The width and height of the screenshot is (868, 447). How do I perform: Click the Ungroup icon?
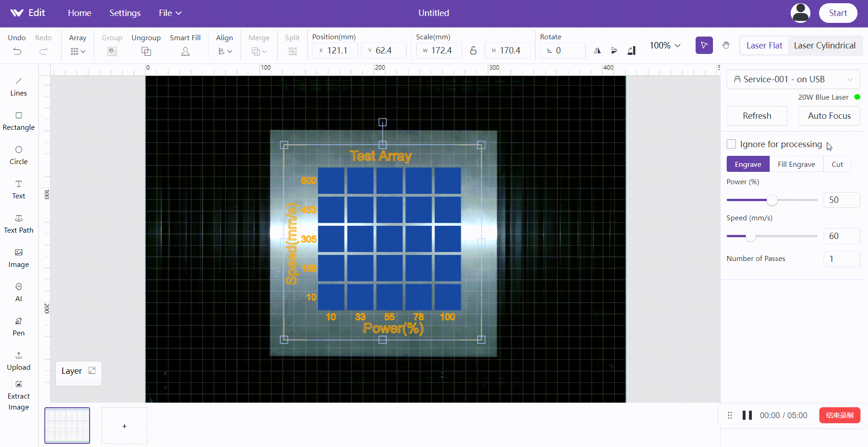pos(146,51)
